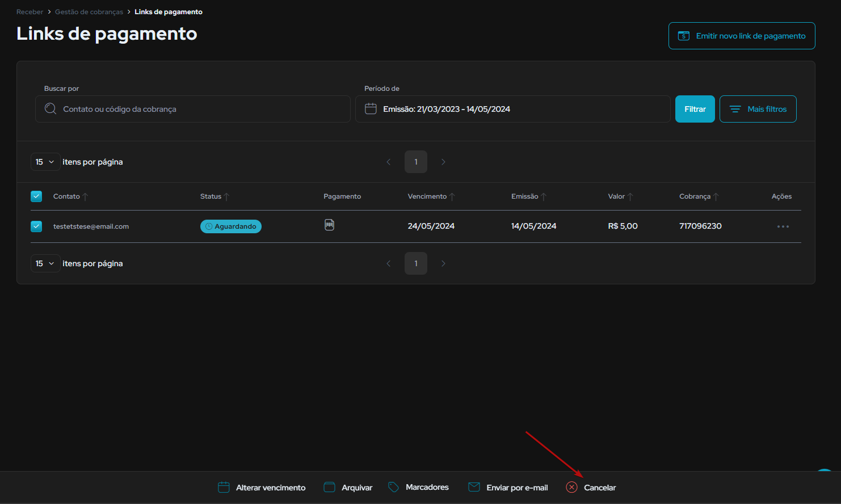841x504 pixels.
Task: Click the email testetstese@email.com
Action: (91, 226)
